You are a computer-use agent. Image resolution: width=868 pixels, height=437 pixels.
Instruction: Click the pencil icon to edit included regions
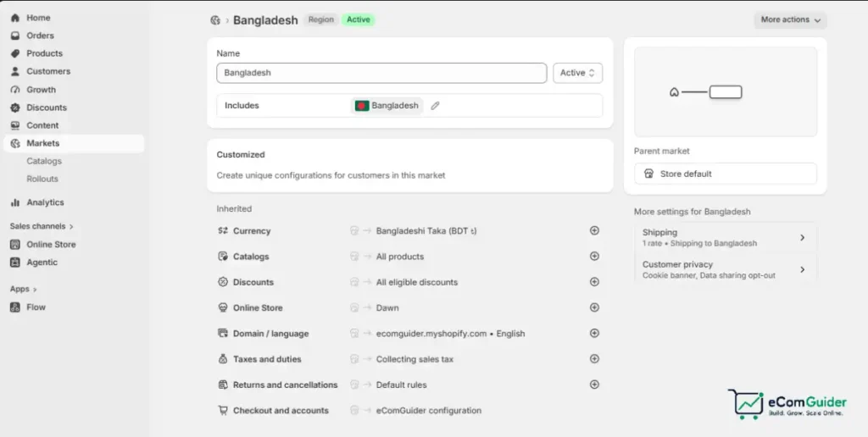(435, 106)
